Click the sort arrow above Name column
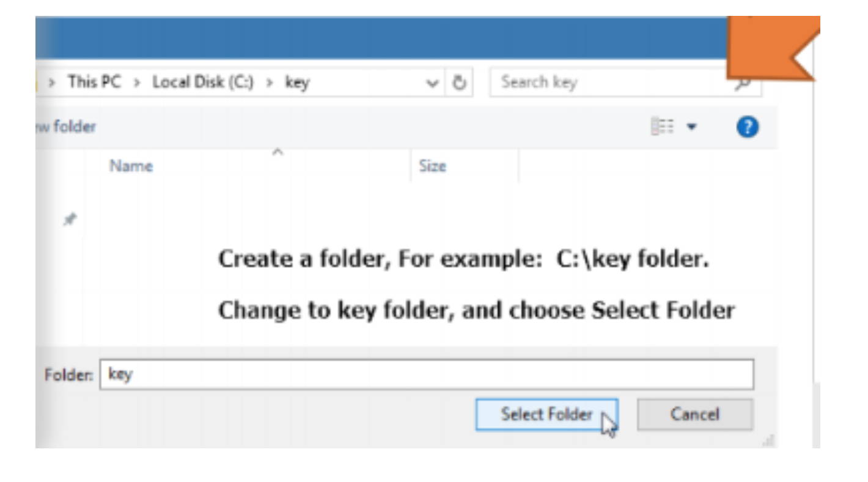Screen dimensions: 868x482 (278, 152)
